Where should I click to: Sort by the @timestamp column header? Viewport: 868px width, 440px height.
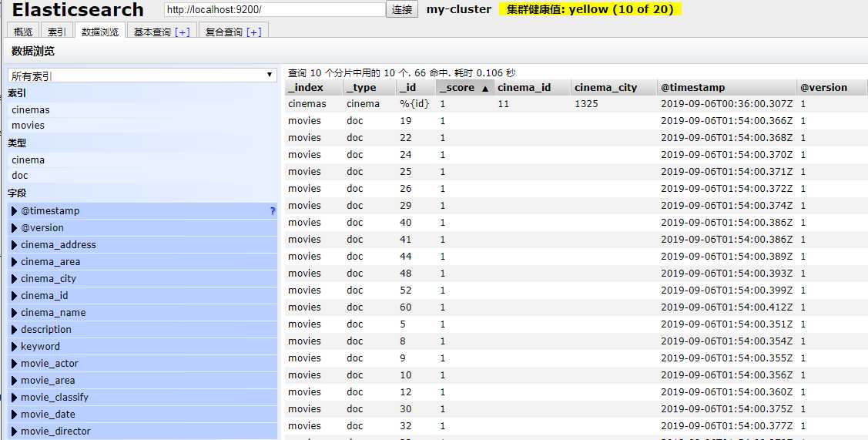tap(727, 88)
